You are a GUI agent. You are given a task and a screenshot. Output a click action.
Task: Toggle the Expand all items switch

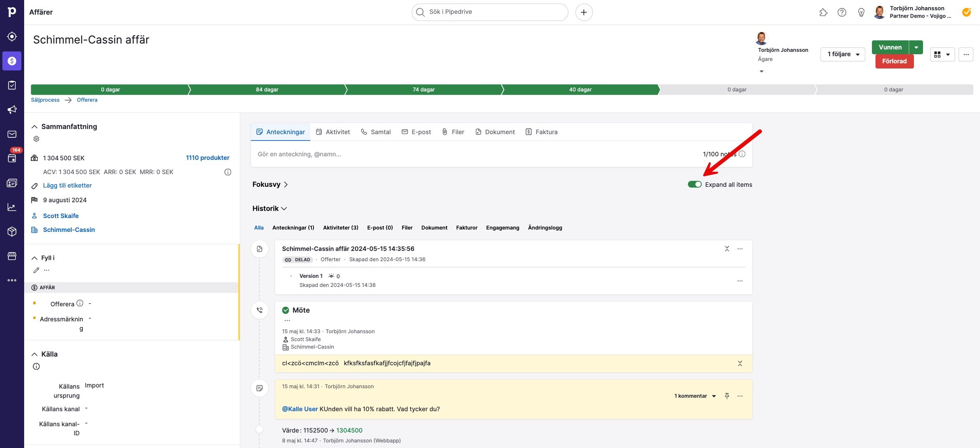pyautogui.click(x=695, y=184)
